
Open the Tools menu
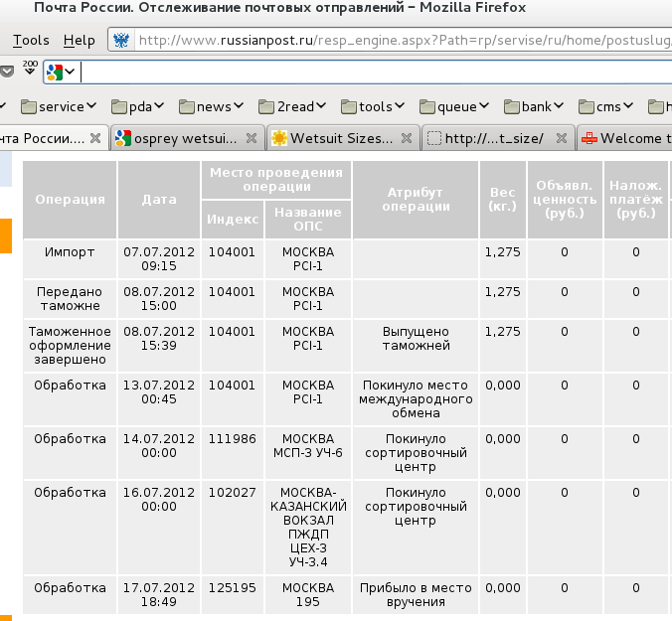point(31,41)
